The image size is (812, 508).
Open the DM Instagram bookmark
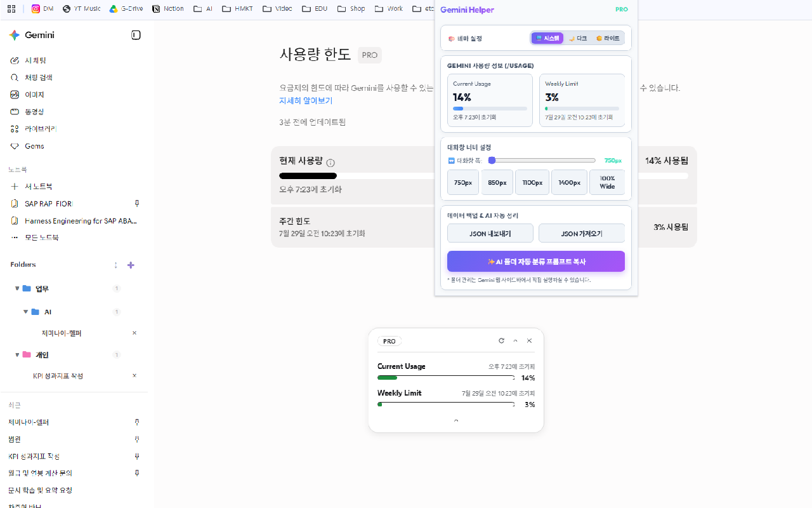43,9
